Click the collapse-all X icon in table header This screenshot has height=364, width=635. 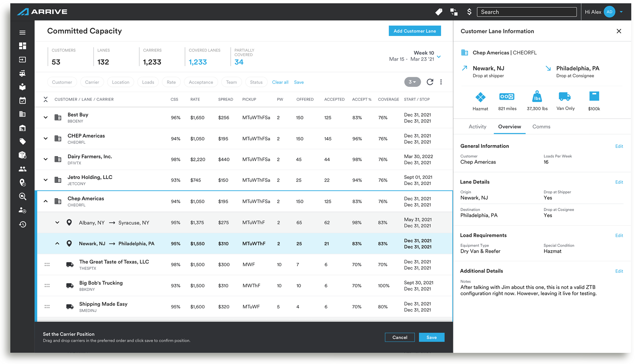click(x=46, y=99)
